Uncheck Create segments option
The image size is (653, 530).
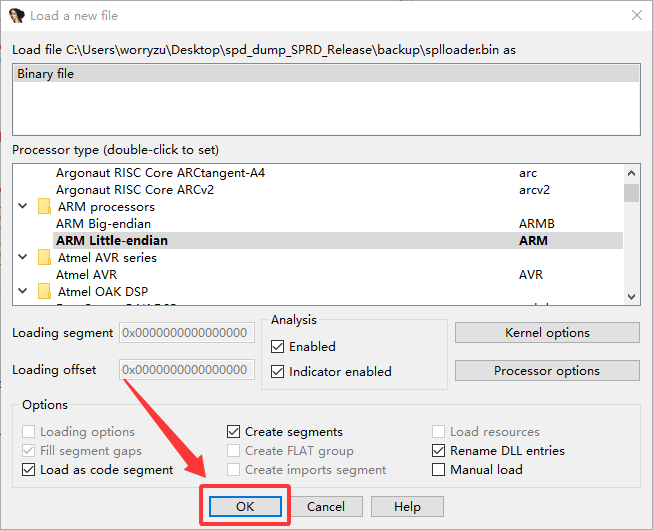pos(233,432)
